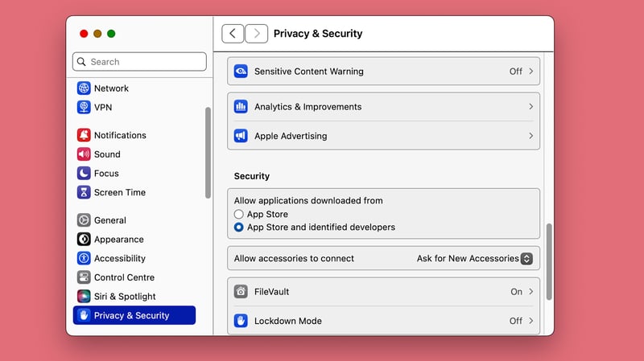This screenshot has width=644, height=361.
Task: Click the Sound speaker icon
Action: (x=84, y=154)
